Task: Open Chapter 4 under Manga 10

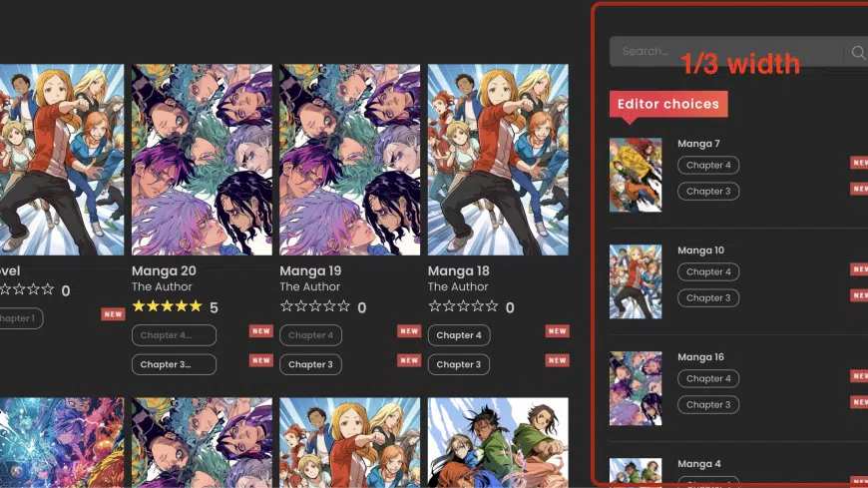Action: click(708, 272)
